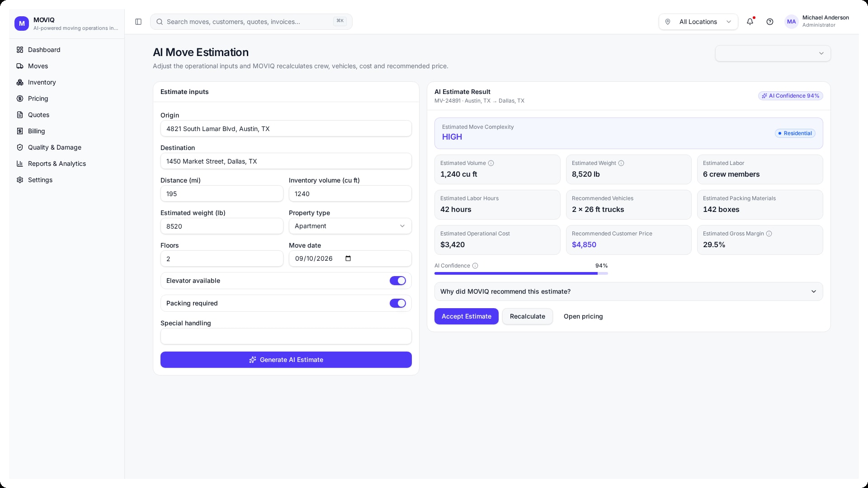868x488 pixels.
Task: Open Reports & Analytics section
Action: pyautogui.click(x=66, y=164)
